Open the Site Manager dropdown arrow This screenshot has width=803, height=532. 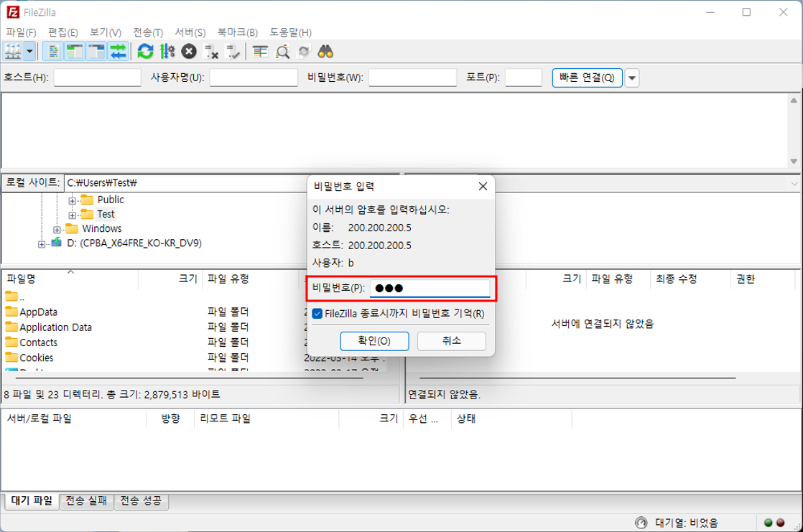(x=29, y=52)
